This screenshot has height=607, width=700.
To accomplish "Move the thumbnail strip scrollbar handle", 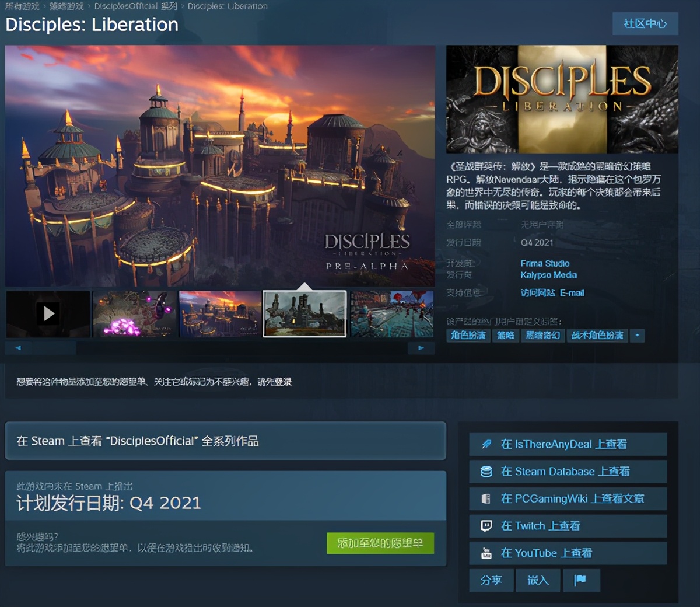I will tap(55, 348).
